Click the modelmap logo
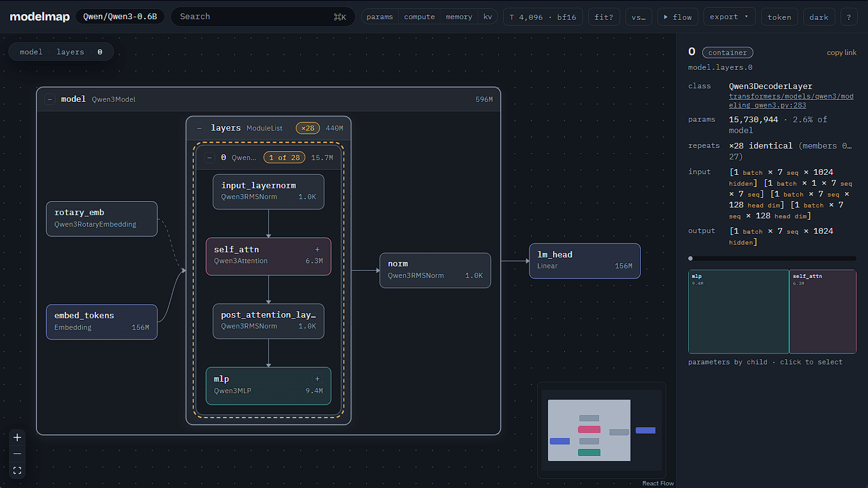The image size is (868, 488). [38, 17]
